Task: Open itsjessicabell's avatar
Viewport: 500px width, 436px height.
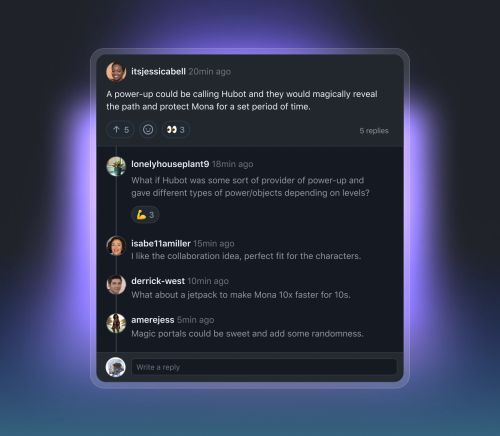Action: point(116,72)
